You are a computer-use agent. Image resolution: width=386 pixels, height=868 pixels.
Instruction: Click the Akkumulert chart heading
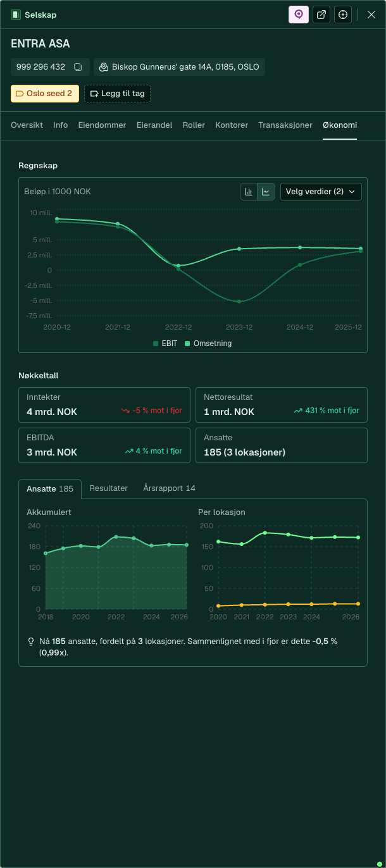[x=49, y=512]
